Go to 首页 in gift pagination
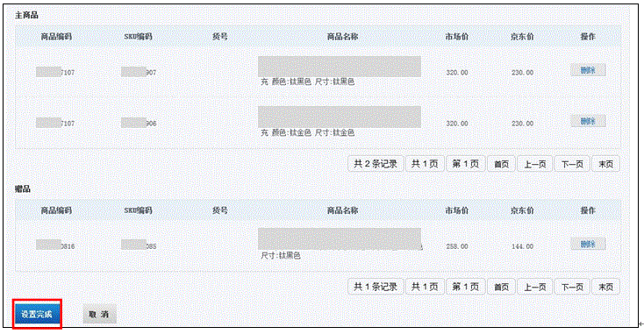644x334 pixels. coord(501,287)
